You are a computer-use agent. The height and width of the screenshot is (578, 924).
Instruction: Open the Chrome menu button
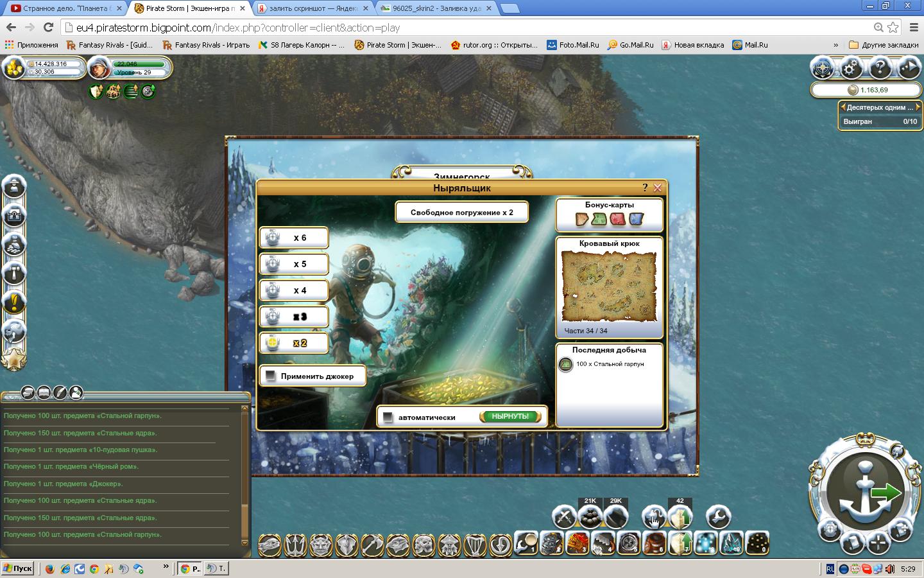(914, 27)
